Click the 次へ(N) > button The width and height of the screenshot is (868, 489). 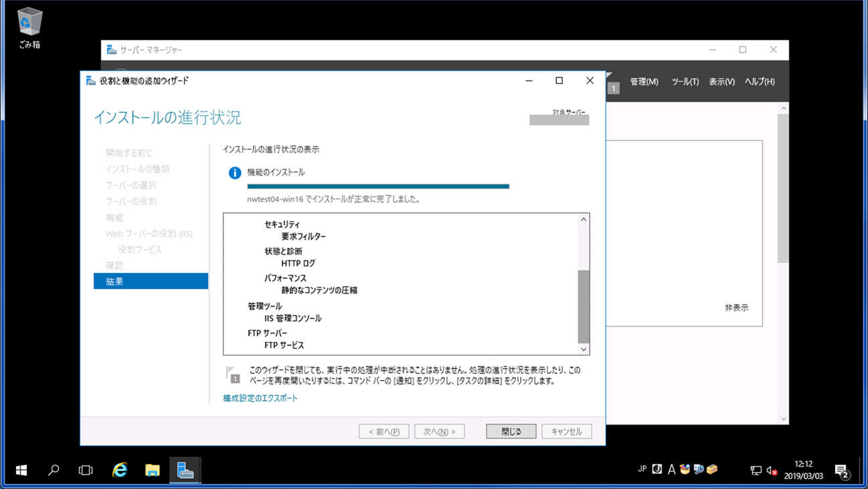click(439, 431)
